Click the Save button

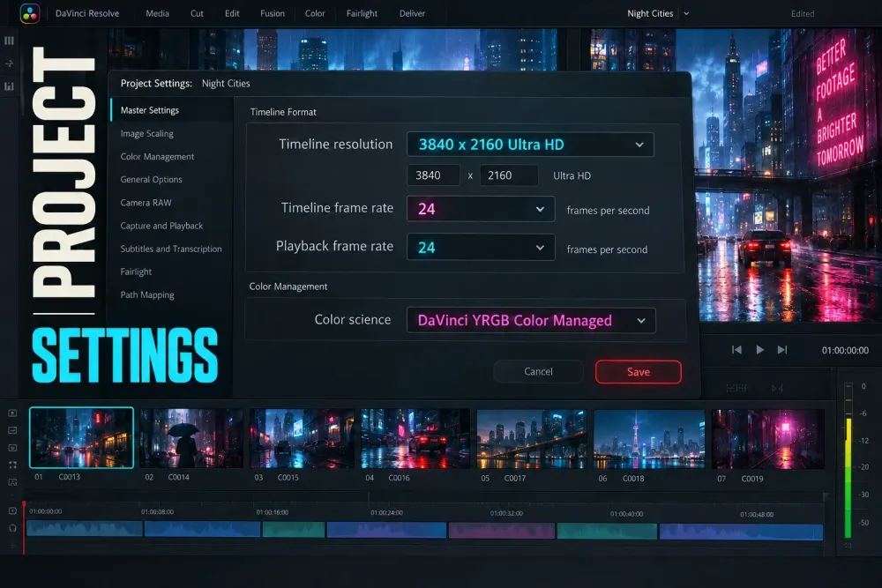639,372
